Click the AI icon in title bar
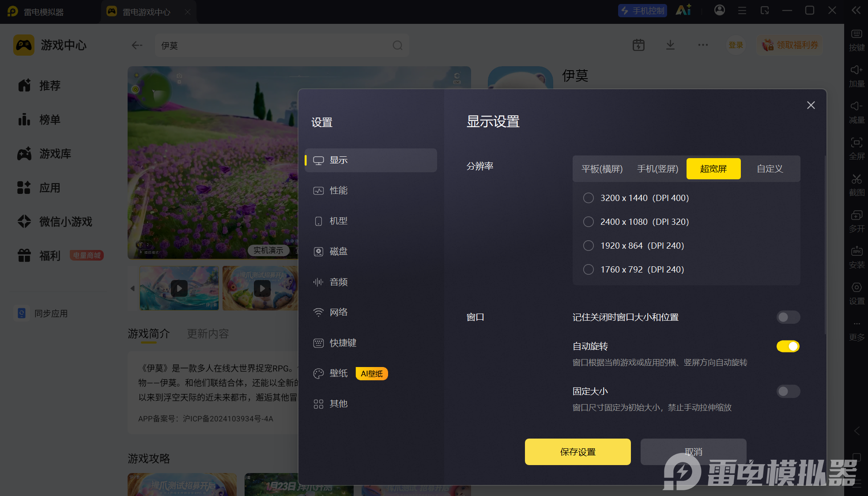The height and width of the screenshot is (496, 868). 683,10
